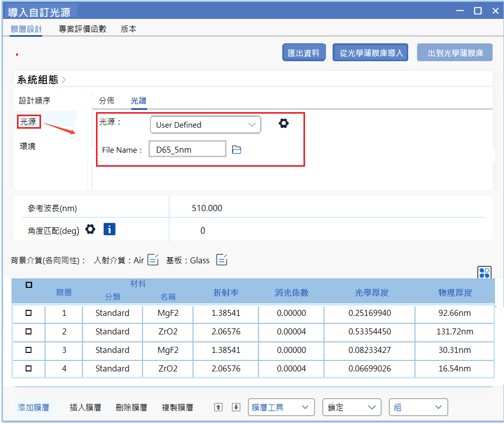Switch to the 專案評價函數 tab
This screenshot has width=504, height=424.
82,29
